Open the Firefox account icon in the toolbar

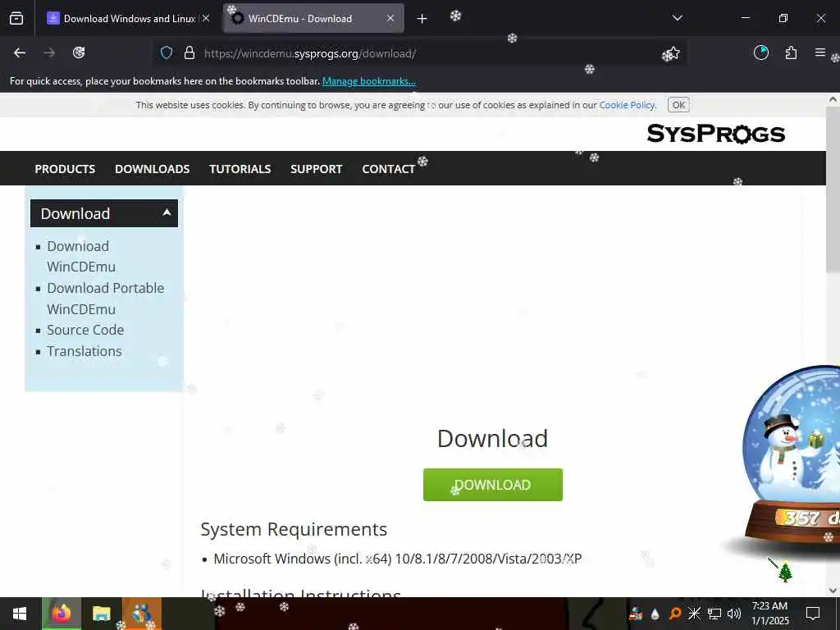760,52
